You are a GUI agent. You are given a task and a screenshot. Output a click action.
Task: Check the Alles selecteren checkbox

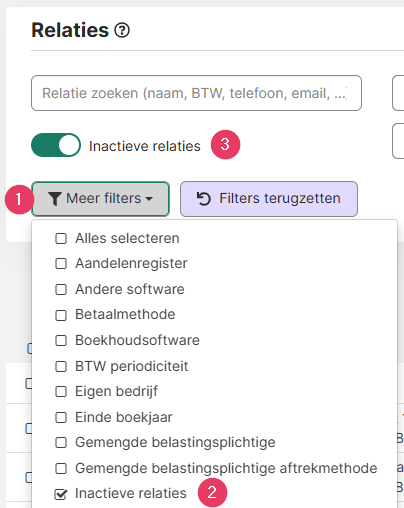[61, 239]
